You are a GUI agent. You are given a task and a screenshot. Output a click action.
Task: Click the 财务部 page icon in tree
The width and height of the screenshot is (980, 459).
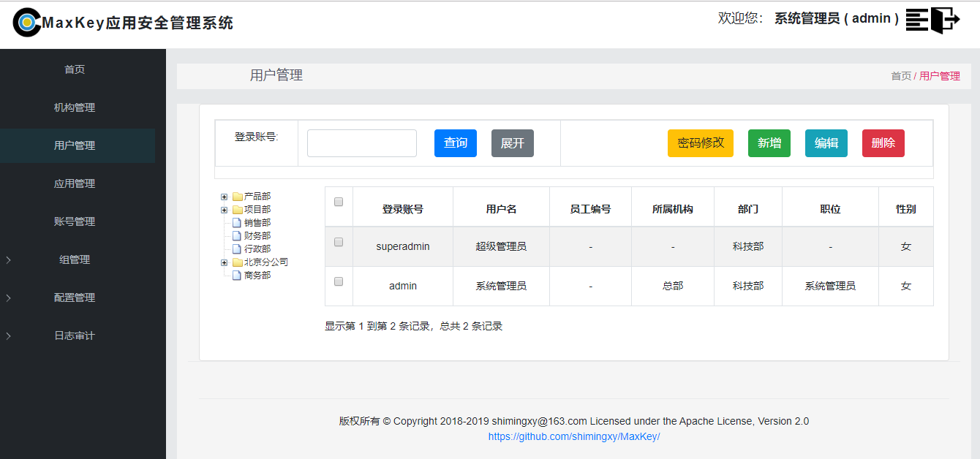pyautogui.click(x=236, y=236)
